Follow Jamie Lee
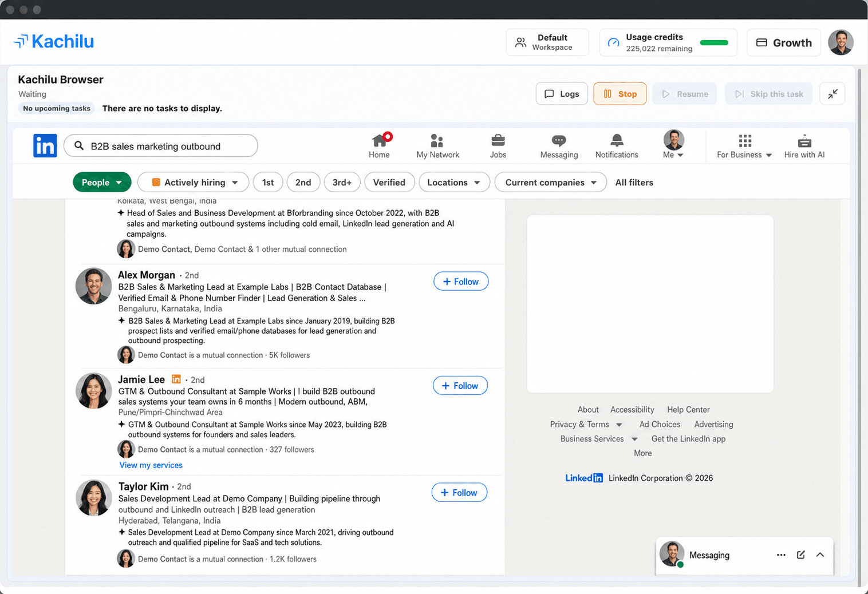This screenshot has width=868, height=594. pos(460,386)
